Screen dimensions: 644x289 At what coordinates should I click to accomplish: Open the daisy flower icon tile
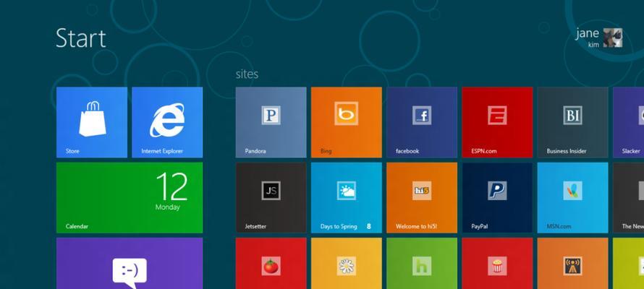pos(346,263)
